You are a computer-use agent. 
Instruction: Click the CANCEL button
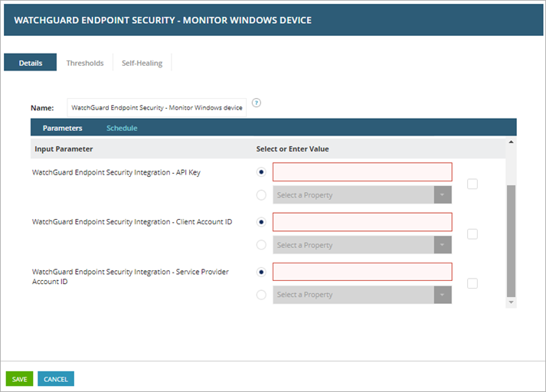(56, 379)
